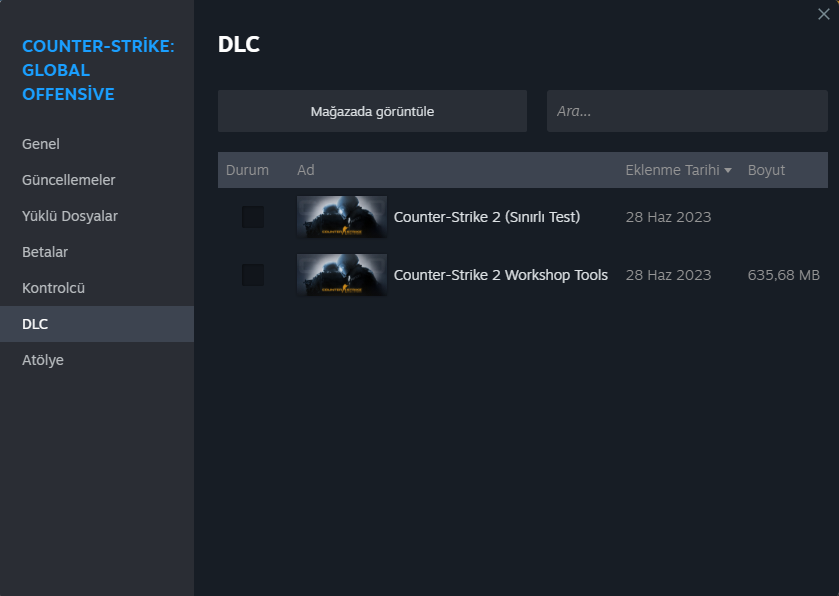The height and width of the screenshot is (596, 839).
Task: Sort by the Durum column header
Action: click(247, 170)
